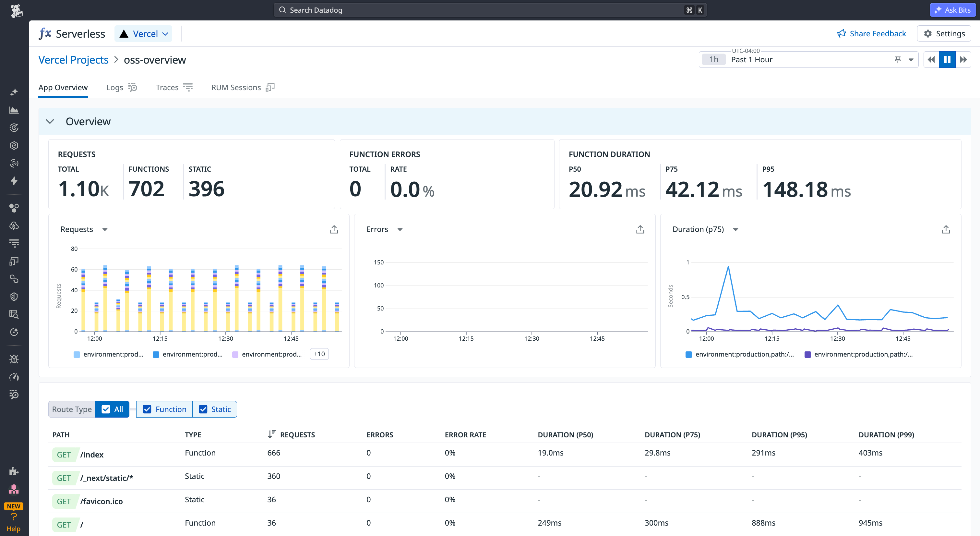This screenshot has height=536, width=980.
Task: Step time range forward
Action: 963,59
